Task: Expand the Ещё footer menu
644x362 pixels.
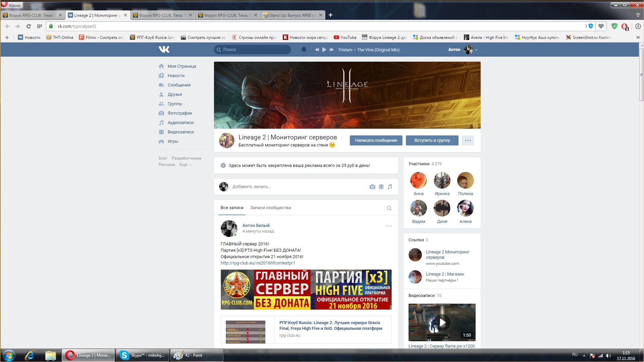Action: (x=185, y=165)
